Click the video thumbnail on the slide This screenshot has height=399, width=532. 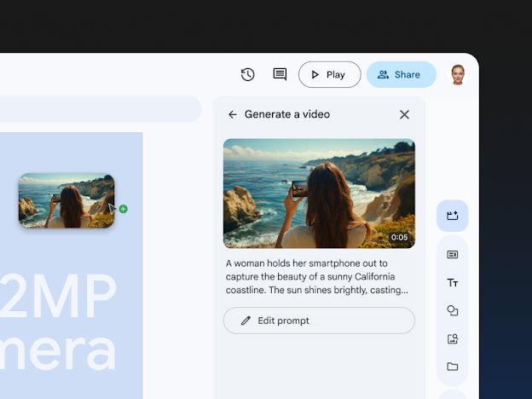tap(65, 200)
